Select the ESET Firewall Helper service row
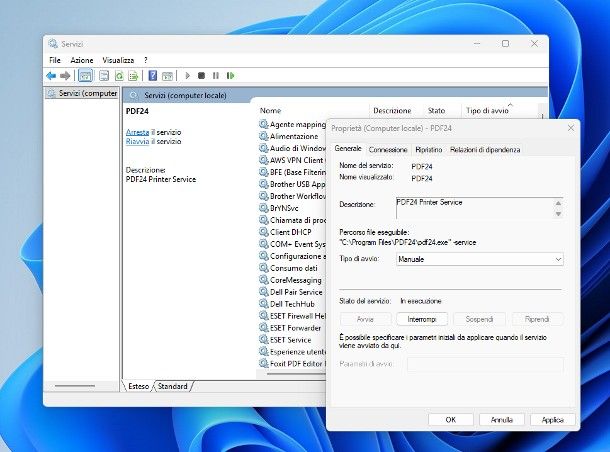The height and width of the screenshot is (452, 610). pos(292,316)
